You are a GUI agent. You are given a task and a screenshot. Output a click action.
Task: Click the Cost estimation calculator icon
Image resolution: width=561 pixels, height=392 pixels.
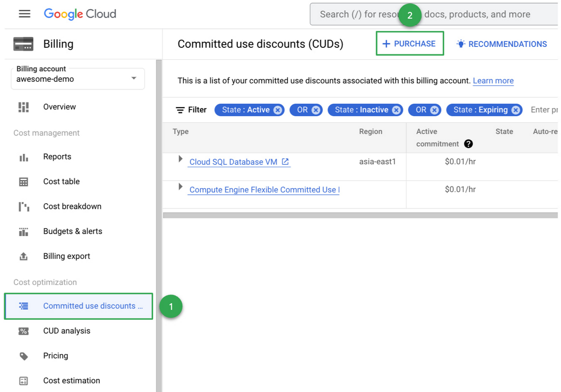point(24,381)
